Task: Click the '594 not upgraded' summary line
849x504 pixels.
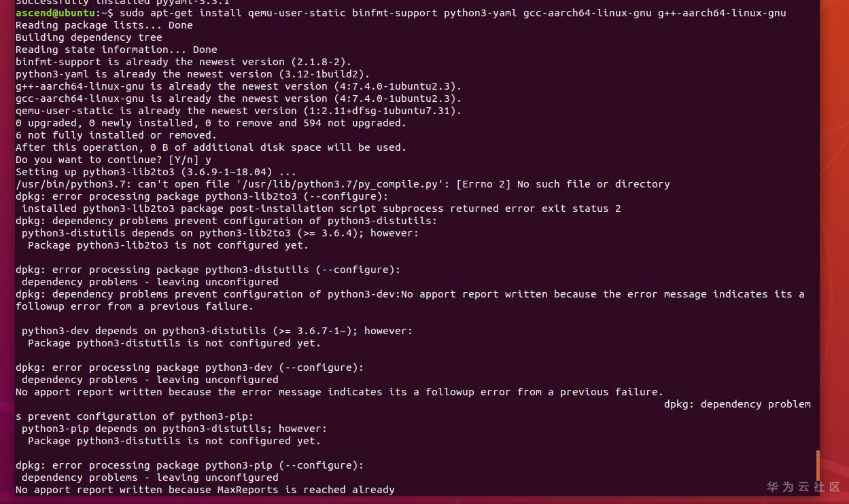Action: (x=211, y=123)
